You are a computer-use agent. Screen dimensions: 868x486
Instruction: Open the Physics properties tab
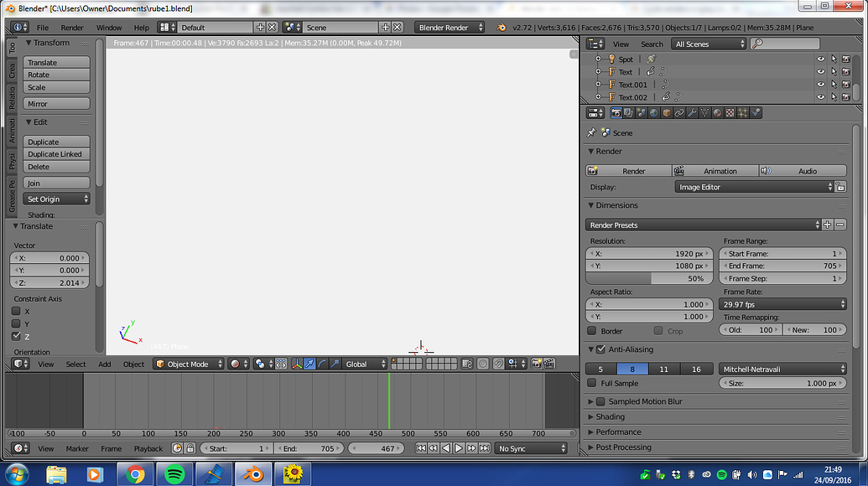point(756,113)
